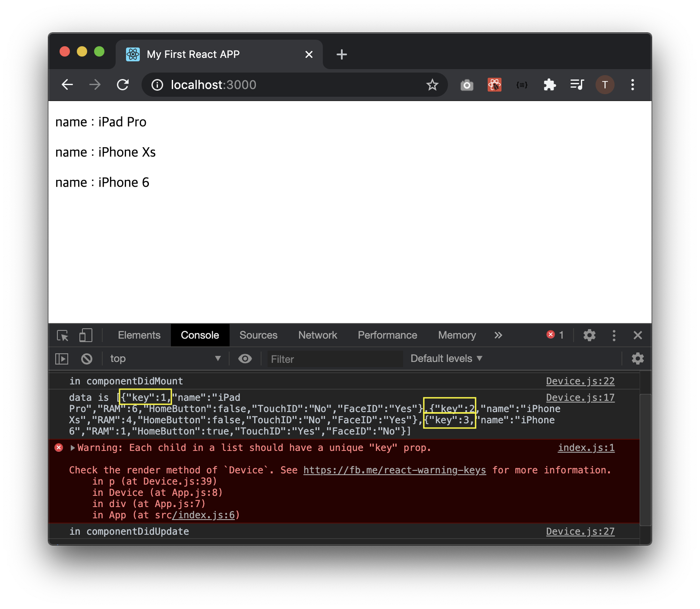Click the text "name : iPhone 6"
This screenshot has height=609, width=700.
[102, 183]
